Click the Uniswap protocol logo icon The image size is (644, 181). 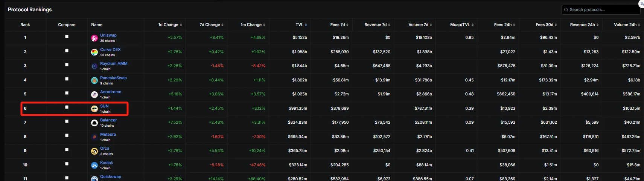pyautogui.click(x=94, y=38)
